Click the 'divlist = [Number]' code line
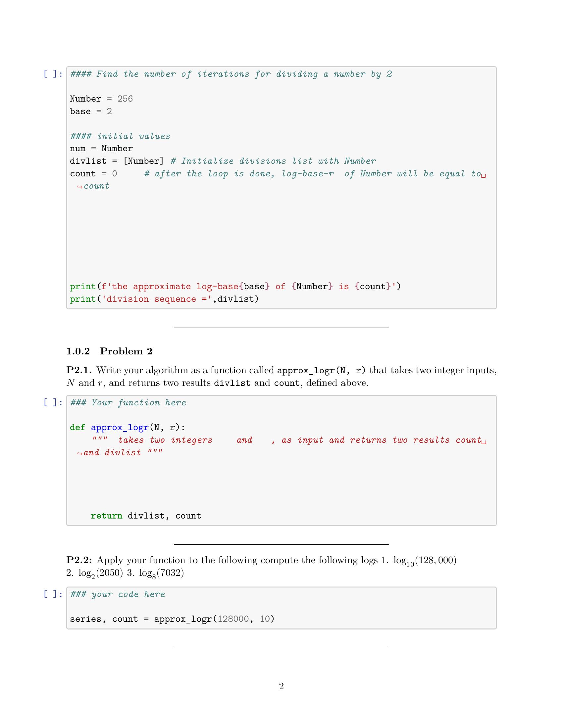Viewport: 563px width, 728px height. coord(117,161)
